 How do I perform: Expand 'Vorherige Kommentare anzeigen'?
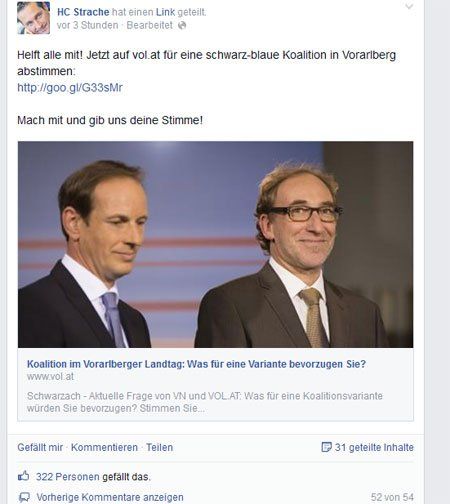point(110,497)
